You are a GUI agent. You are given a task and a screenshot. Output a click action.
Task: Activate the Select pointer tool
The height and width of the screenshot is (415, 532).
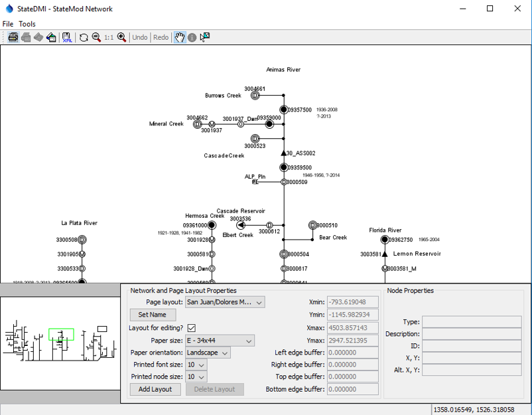pyautogui.click(x=204, y=37)
